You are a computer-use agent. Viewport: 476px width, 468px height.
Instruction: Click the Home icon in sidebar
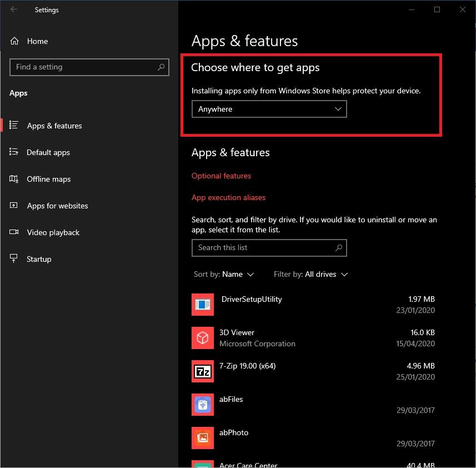(x=14, y=41)
